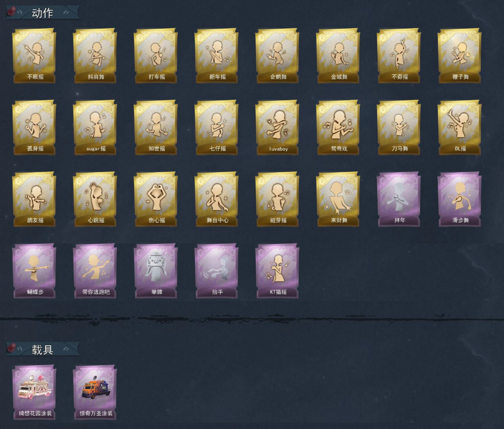The height and width of the screenshot is (429, 504).
Task: Click the purple 拜年 action card
Action: click(x=399, y=199)
